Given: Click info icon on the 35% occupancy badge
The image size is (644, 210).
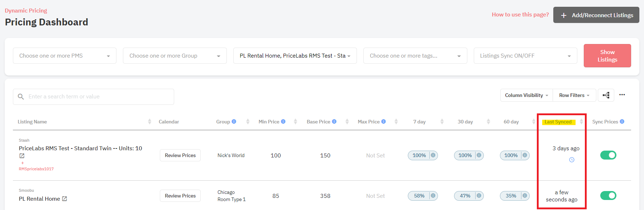Looking at the screenshot, I should tap(525, 196).
